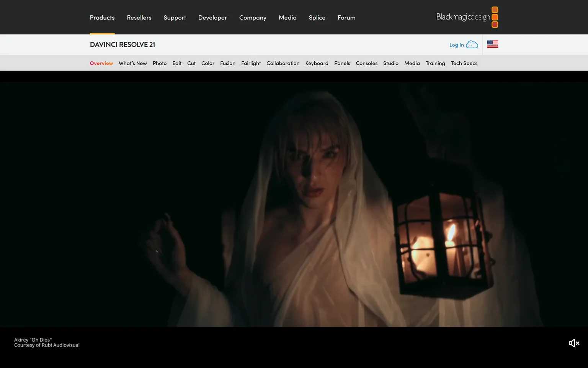
Task: Open the Panels tab
Action: pos(342,63)
